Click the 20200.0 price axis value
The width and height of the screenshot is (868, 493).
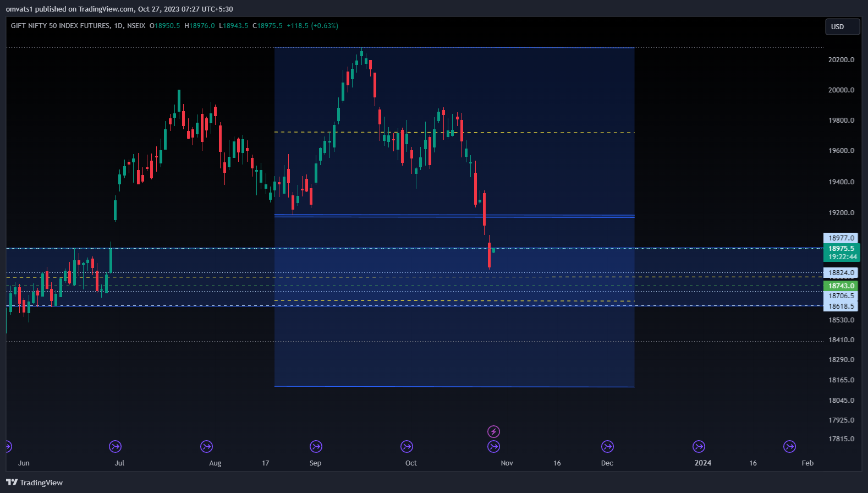click(841, 59)
